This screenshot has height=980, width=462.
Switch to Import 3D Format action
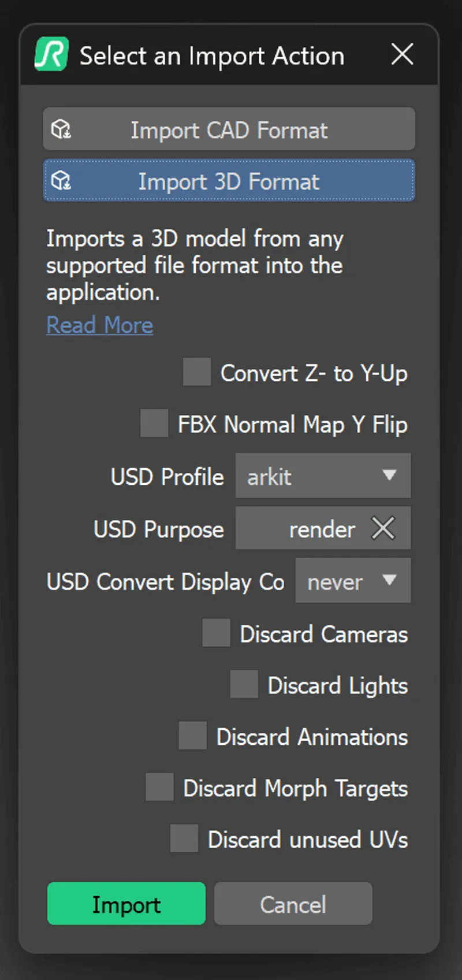(229, 180)
